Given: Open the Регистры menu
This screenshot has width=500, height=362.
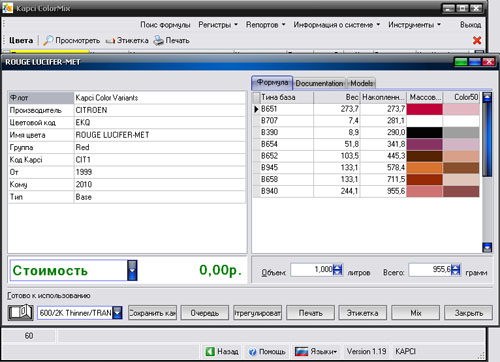Looking at the screenshot, I should coord(218,25).
